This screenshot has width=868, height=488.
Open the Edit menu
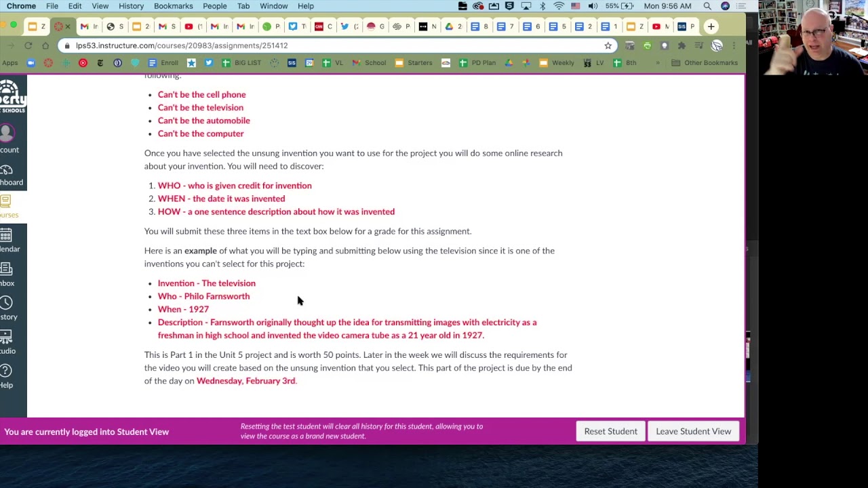[75, 6]
